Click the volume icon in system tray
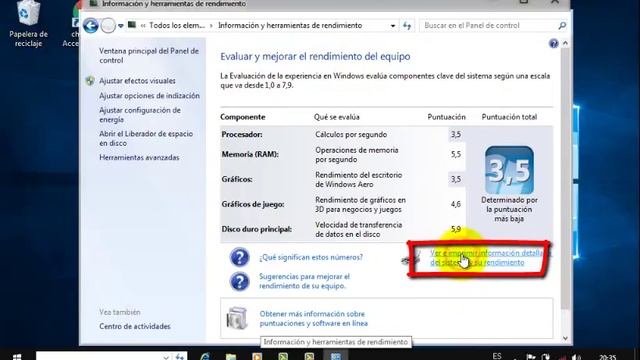This screenshot has height=360, width=640. [x=576, y=357]
